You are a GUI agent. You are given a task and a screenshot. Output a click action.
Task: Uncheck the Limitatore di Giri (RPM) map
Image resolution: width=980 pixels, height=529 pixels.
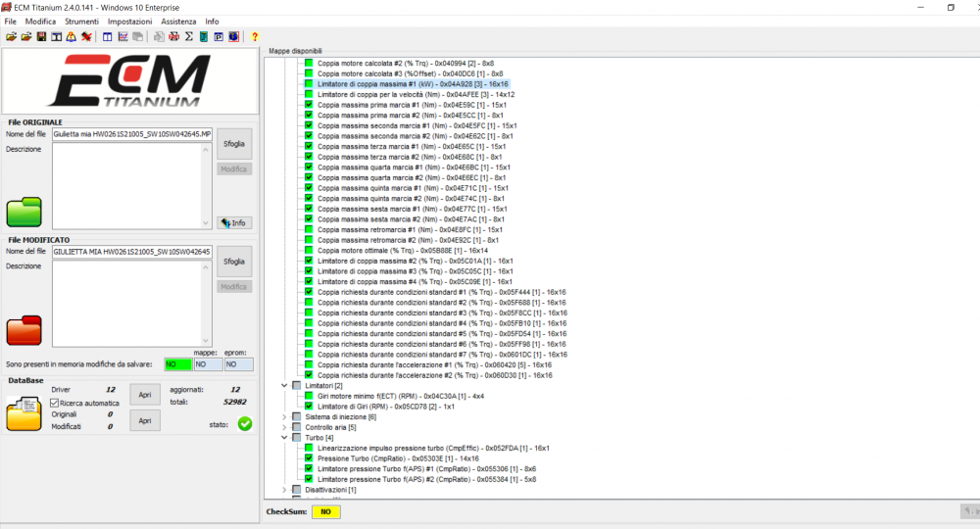tap(308, 406)
